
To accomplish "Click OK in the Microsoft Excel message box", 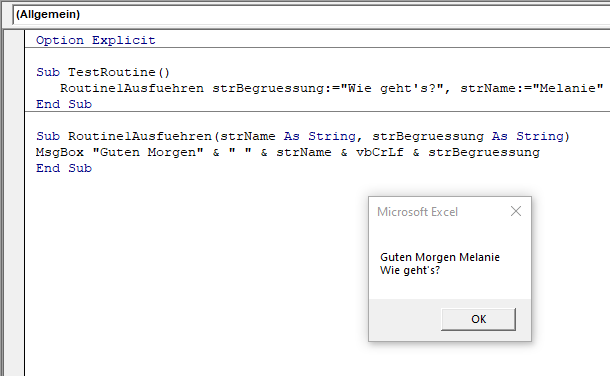I will (x=478, y=319).
